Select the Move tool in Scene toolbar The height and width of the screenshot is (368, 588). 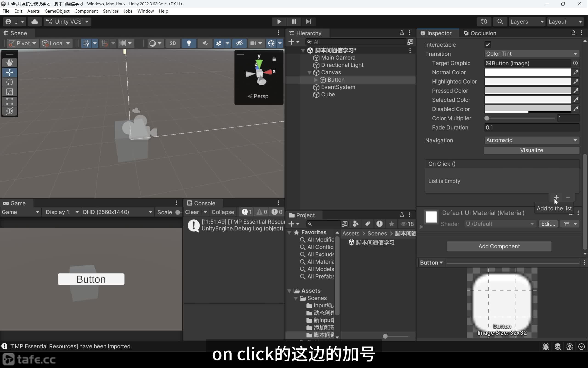9,72
